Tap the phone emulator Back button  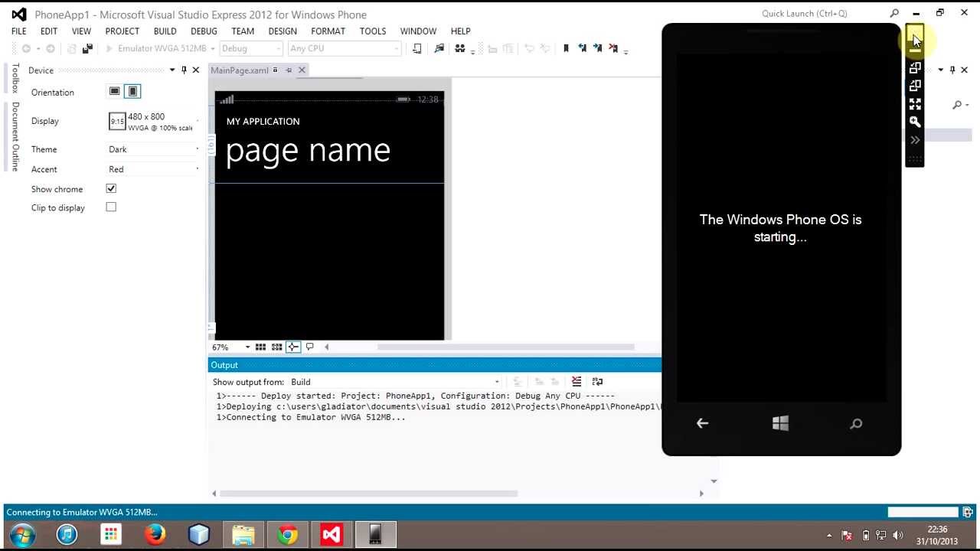(x=702, y=423)
